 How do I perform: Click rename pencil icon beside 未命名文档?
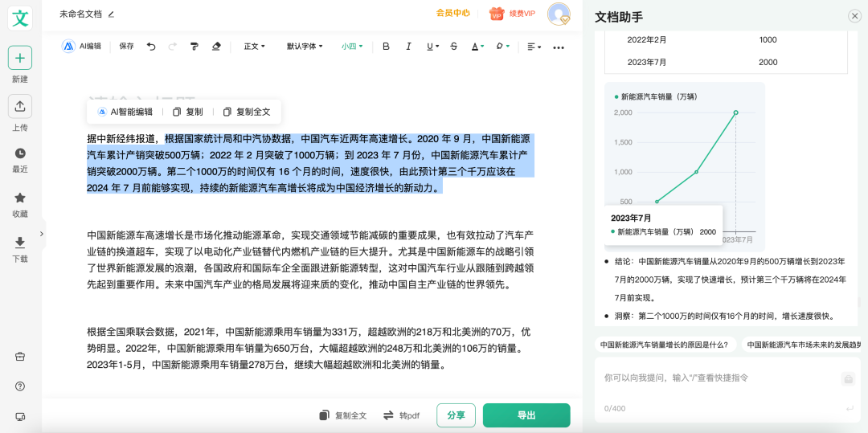coord(112,14)
